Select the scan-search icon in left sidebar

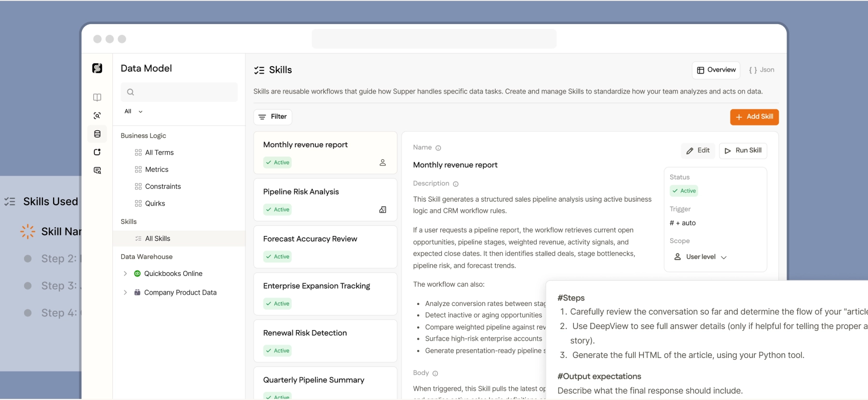(x=97, y=116)
